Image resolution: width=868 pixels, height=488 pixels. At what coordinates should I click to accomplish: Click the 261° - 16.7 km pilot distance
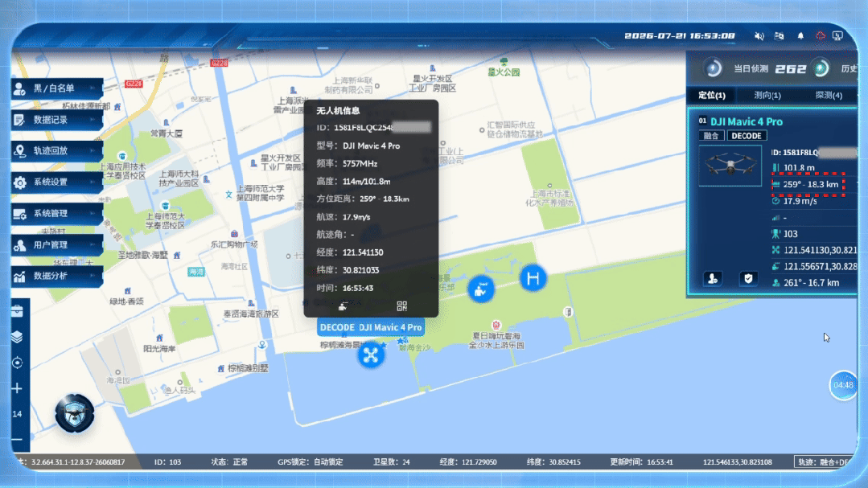click(812, 283)
